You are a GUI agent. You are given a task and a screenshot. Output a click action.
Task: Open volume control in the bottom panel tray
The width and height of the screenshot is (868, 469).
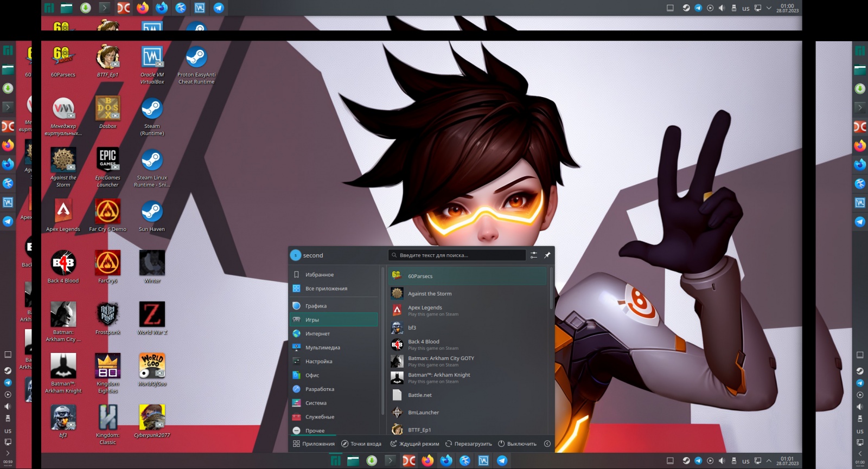pos(722,461)
